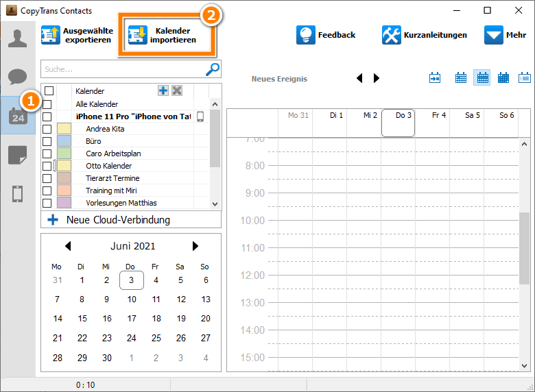The height and width of the screenshot is (392, 535).
Task: Check the Training mit Miri checkbox
Action: click(x=47, y=191)
